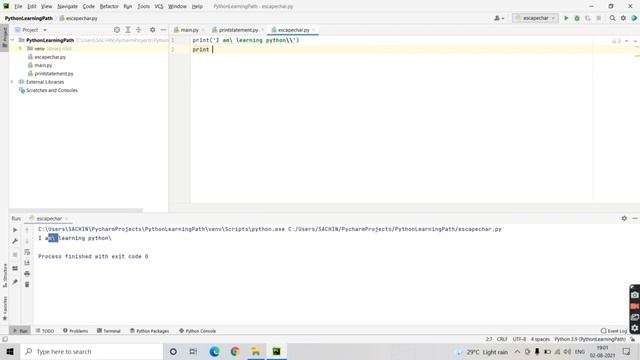The height and width of the screenshot is (360, 640).
Task: Clear all trash icon in Run console
Action: [27, 284]
